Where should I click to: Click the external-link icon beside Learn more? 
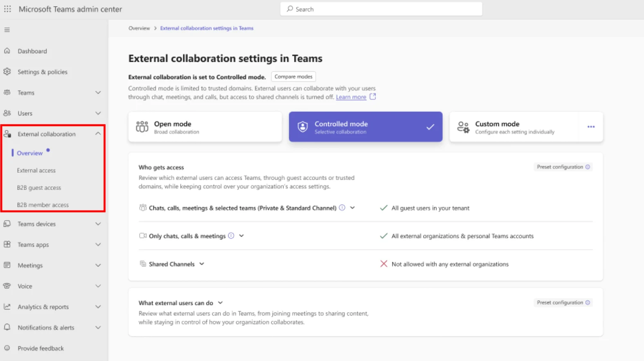click(x=373, y=97)
